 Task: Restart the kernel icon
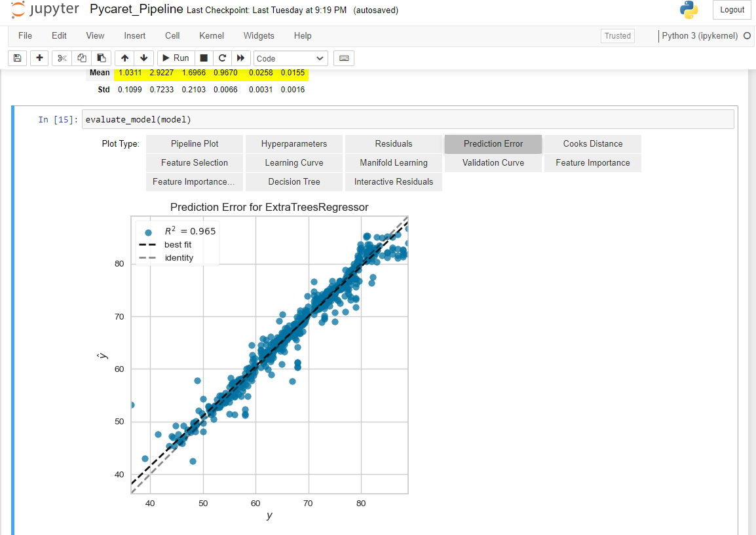[222, 58]
